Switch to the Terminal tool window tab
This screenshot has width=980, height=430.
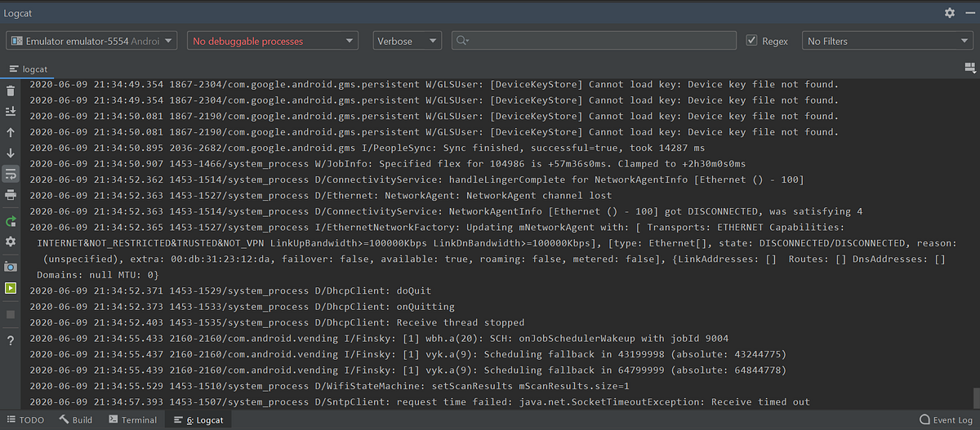point(132,420)
